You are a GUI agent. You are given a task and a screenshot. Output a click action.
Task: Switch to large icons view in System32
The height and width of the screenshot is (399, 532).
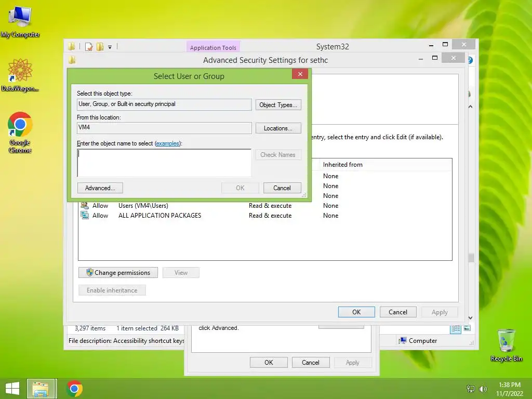coord(467,328)
